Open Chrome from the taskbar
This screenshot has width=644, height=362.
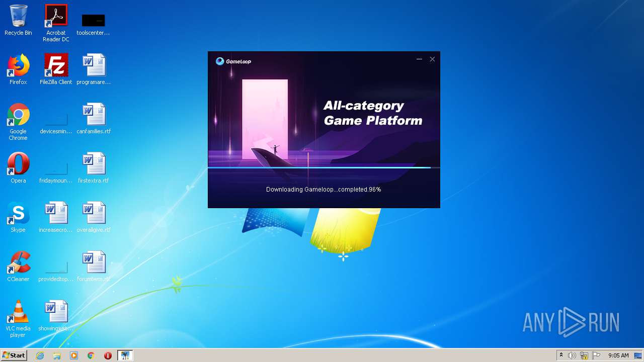tap(91, 355)
